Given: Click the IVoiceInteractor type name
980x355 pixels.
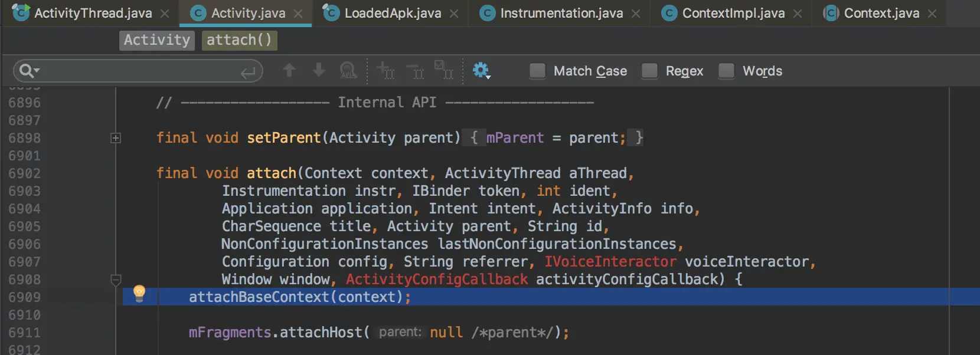Looking at the screenshot, I should click(610, 262).
